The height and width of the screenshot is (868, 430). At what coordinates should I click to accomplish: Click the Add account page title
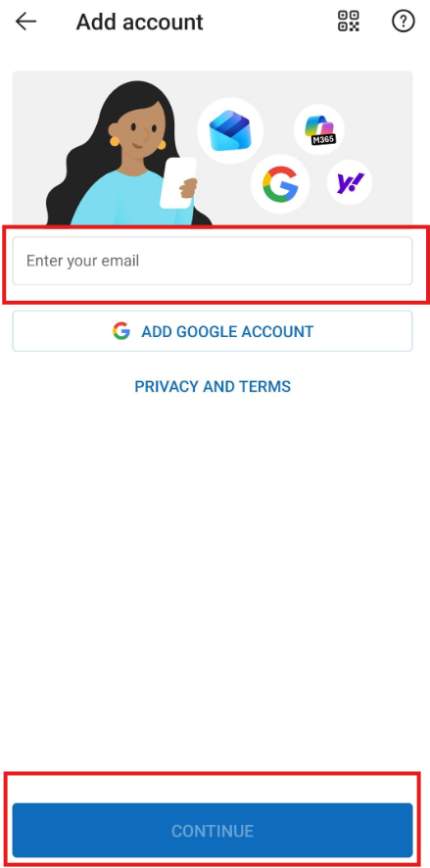[x=139, y=23]
